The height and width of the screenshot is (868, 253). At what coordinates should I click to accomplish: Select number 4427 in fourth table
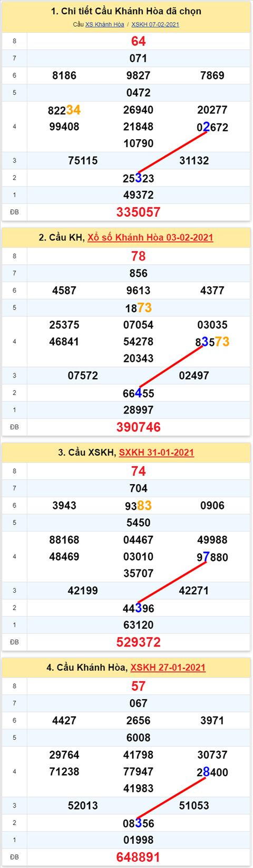pos(64,721)
